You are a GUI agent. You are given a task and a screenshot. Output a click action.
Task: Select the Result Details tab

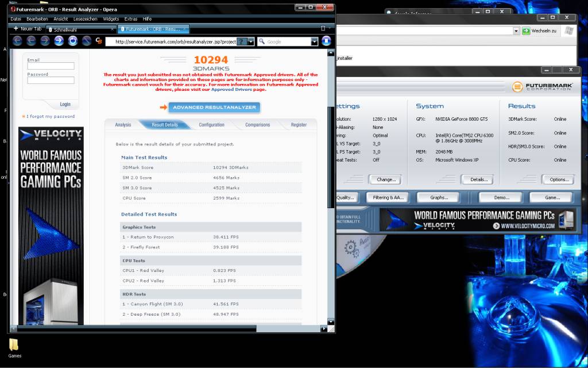(165, 125)
